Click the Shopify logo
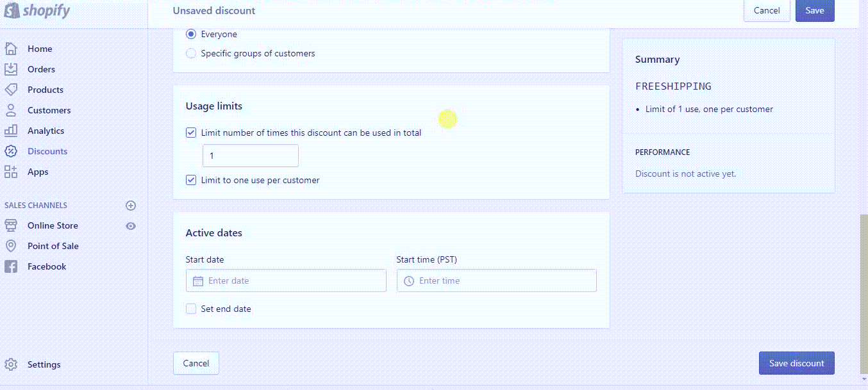Screen dimensions: 868x390 (37, 10)
